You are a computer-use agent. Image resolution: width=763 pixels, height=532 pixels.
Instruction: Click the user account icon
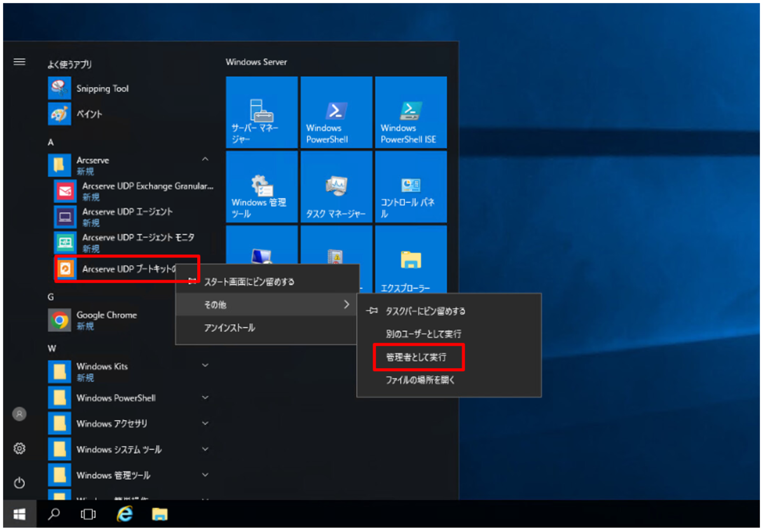pos(20,414)
